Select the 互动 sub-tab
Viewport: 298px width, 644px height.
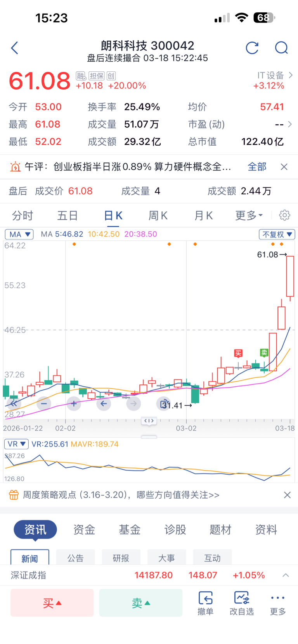[x=212, y=558]
